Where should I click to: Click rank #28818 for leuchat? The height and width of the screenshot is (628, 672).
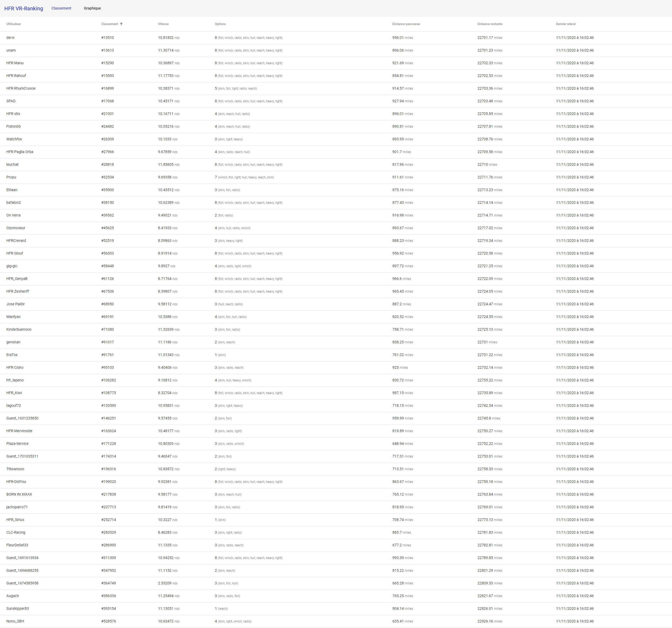[x=108, y=164]
